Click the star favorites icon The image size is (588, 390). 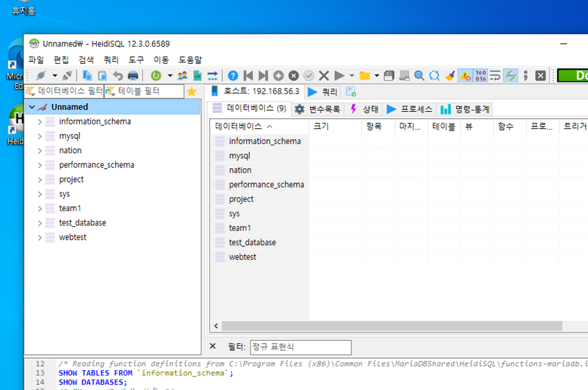click(191, 92)
